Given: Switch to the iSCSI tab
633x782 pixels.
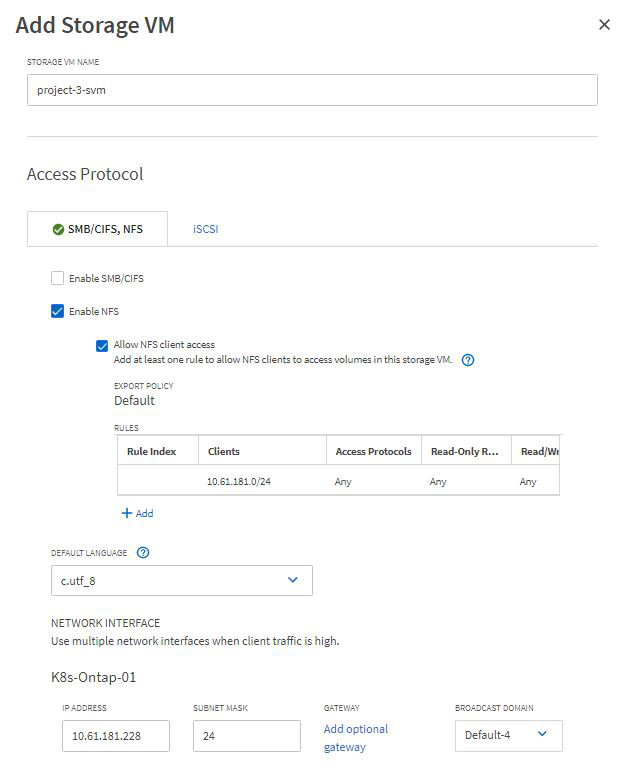Looking at the screenshot, I should [x=205, y=229].
